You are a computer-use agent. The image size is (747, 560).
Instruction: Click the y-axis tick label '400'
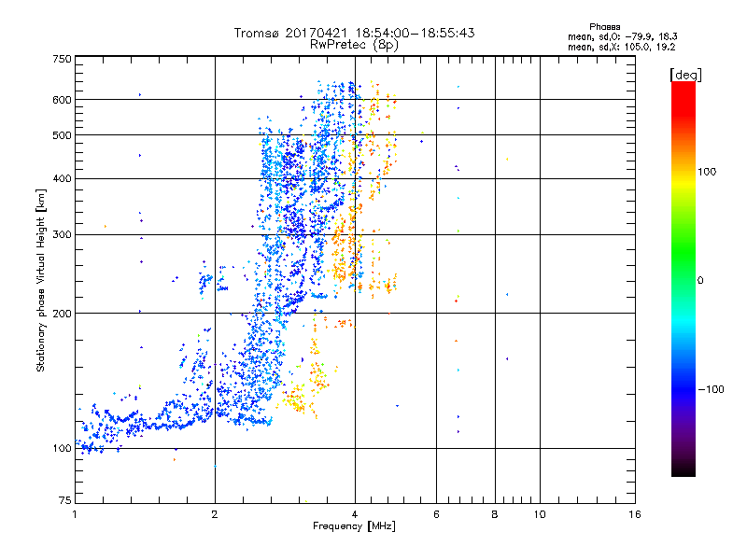[x=62, y=179]
